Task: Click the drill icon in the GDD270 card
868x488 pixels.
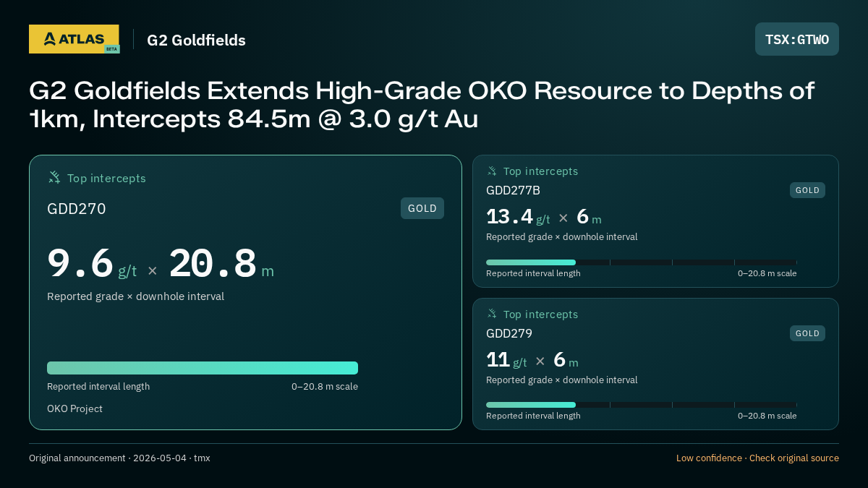Action: pyautogui.click(x=54, y=177)
